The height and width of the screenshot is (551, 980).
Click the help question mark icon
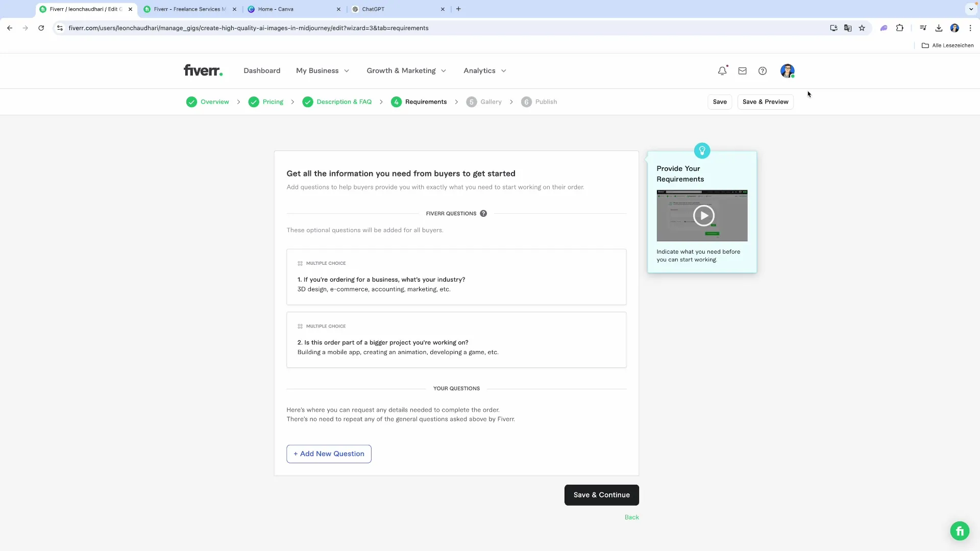pyautogui.click(x=762, y=71)
